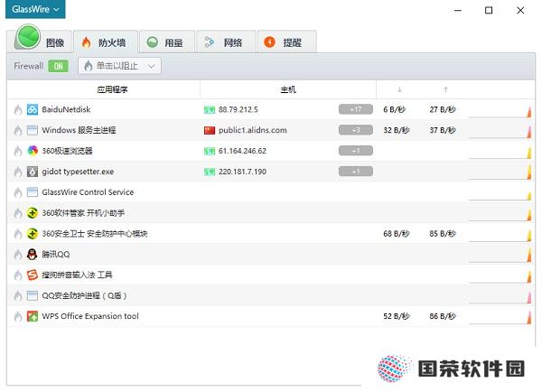Sort by upload arrow column header
Image resolution: width=542 pixels, height=392 pixels.
tap(445, 90)
